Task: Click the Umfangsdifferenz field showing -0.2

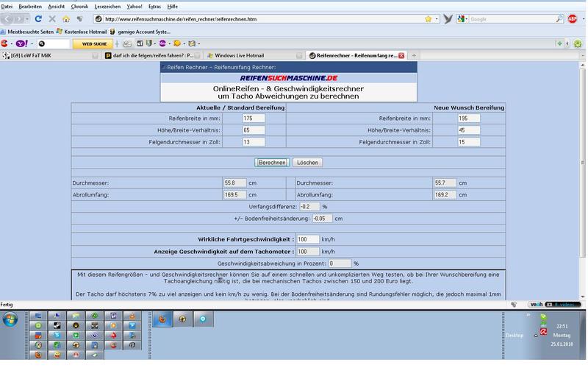Action: [309, 207]
